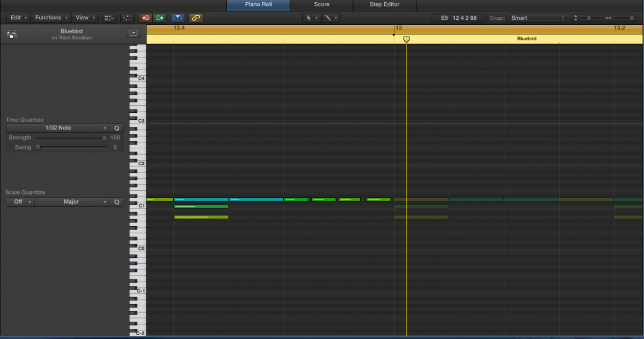Open the 1/32 Note Time Quantize dropdown

58,128
